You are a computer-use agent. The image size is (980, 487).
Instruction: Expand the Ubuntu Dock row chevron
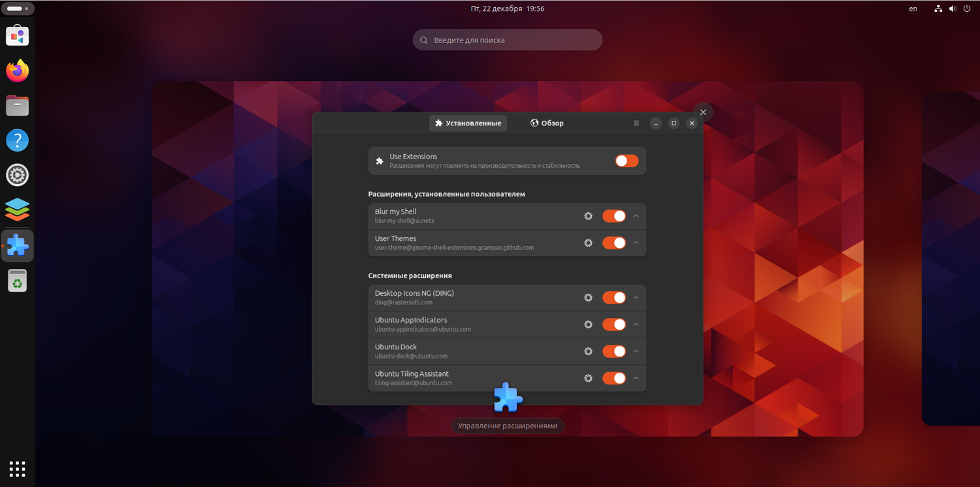pos(636,351)
